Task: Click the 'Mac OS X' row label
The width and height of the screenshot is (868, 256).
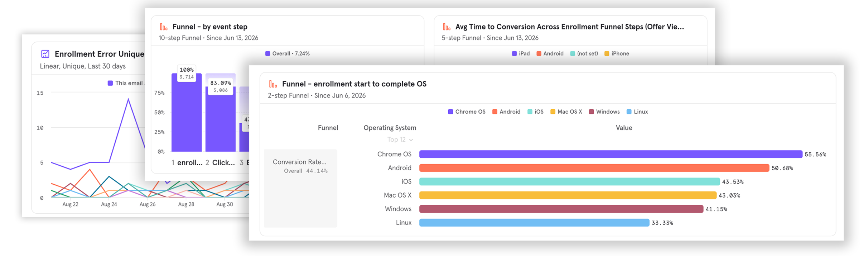Action: [397, 195]
